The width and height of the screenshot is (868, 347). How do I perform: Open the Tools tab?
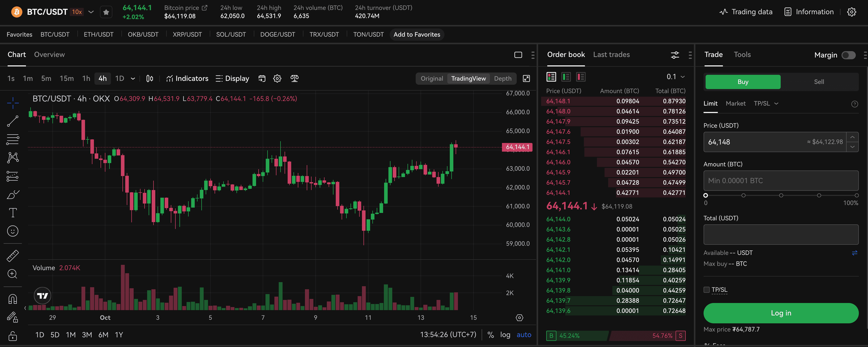pyautogui.click(x=742, y=55)
